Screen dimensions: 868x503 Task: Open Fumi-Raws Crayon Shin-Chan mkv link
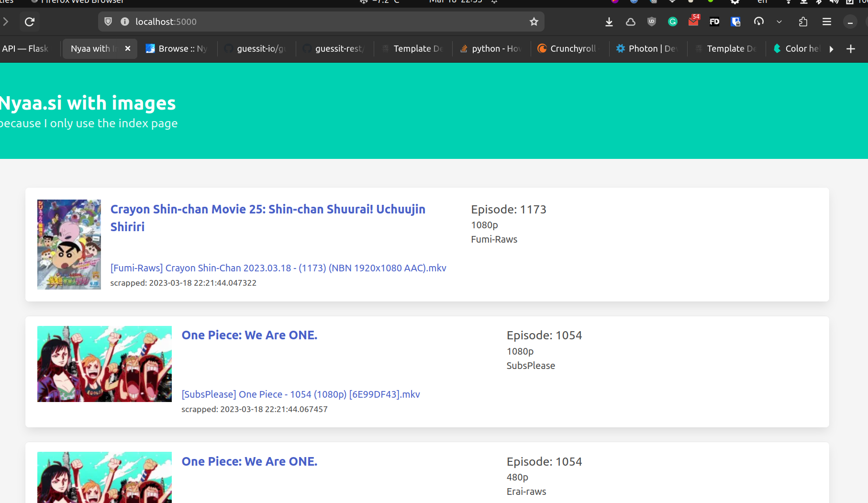pyautogui.click(x=278, y=268)
